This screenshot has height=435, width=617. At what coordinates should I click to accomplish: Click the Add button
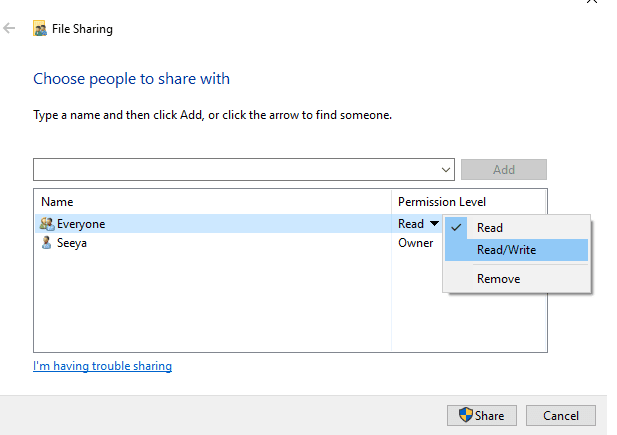click(504, 170)
